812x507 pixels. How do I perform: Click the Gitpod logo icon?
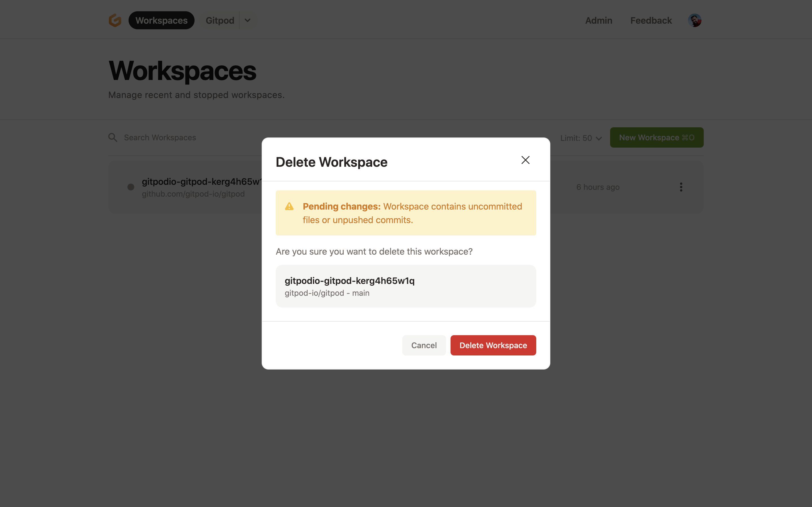point(115,21)
